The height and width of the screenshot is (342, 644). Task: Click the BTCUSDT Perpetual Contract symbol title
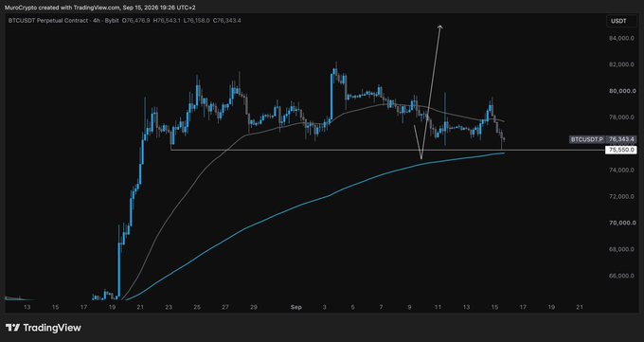coord(49,20)
